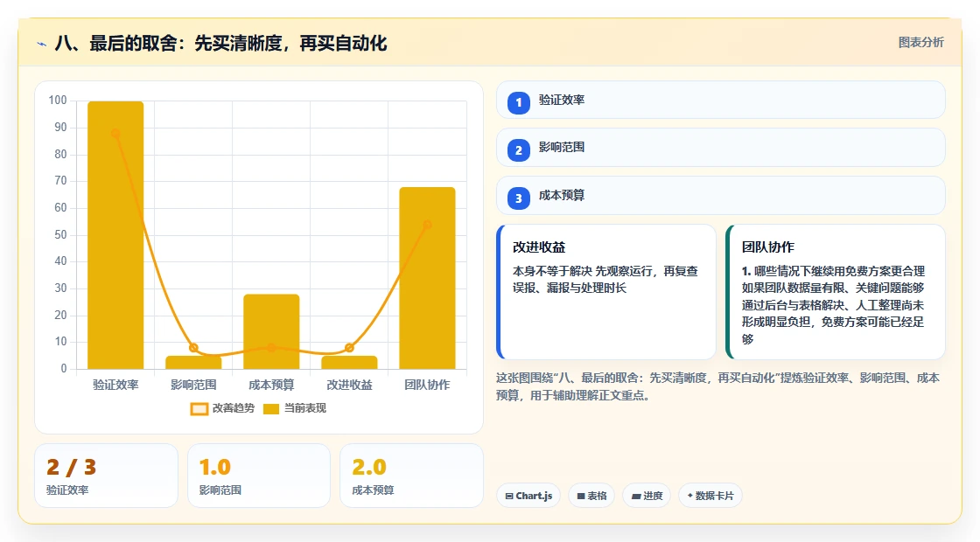Click the 团队协作 bar in the chart

tap(428, 278)
